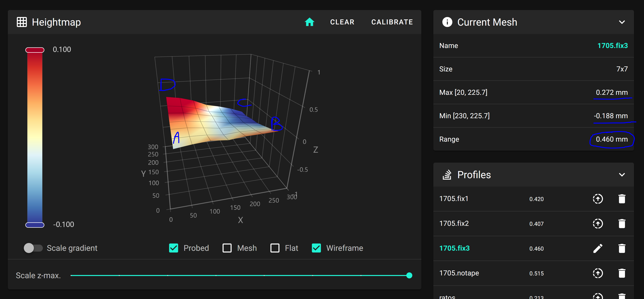Select the active 1705.fix3 profile name
The height and width of the screenshot is (299, 644).
point(454,248)
